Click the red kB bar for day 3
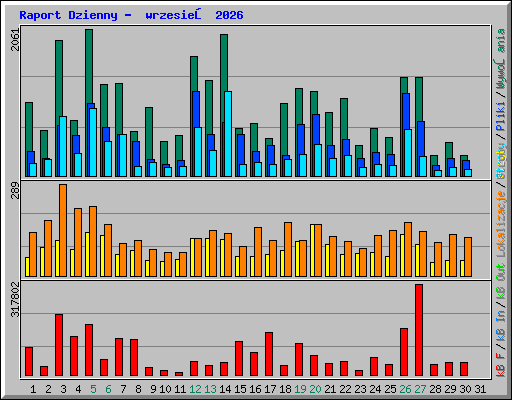The image size is (512, 400). (59, 345)
